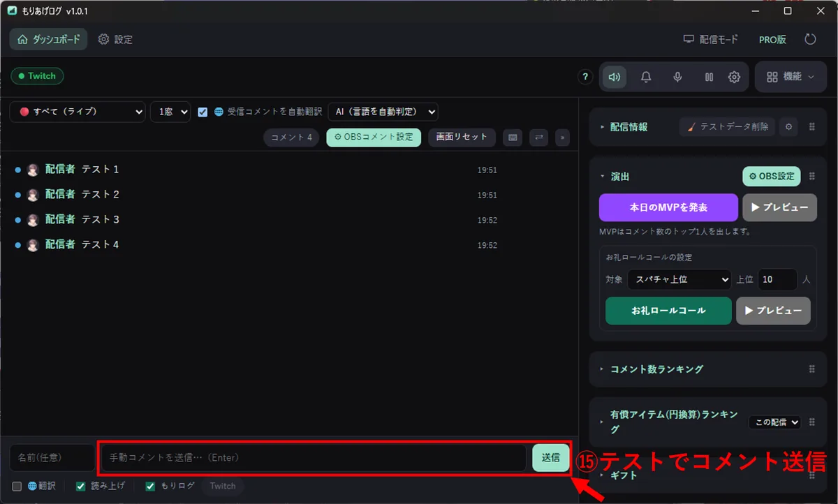Click the 上位 number field showing 10
This screenshot has height=504, width=838.
(x=777, y=279)
